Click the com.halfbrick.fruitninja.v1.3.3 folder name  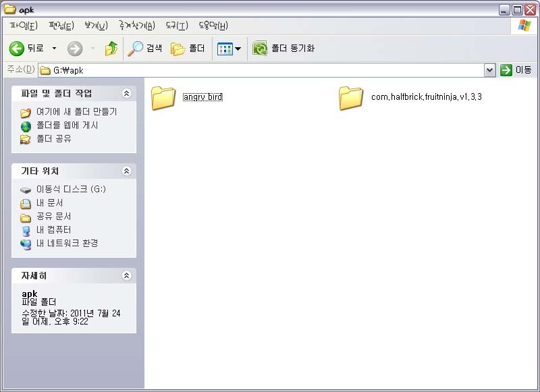(427, 97)
